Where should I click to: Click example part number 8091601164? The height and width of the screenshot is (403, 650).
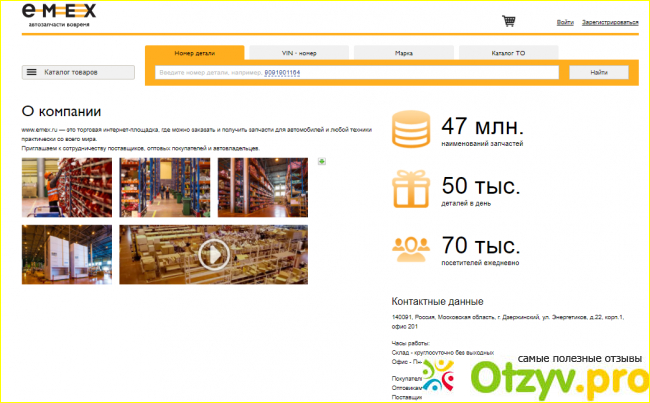point(282,73)
